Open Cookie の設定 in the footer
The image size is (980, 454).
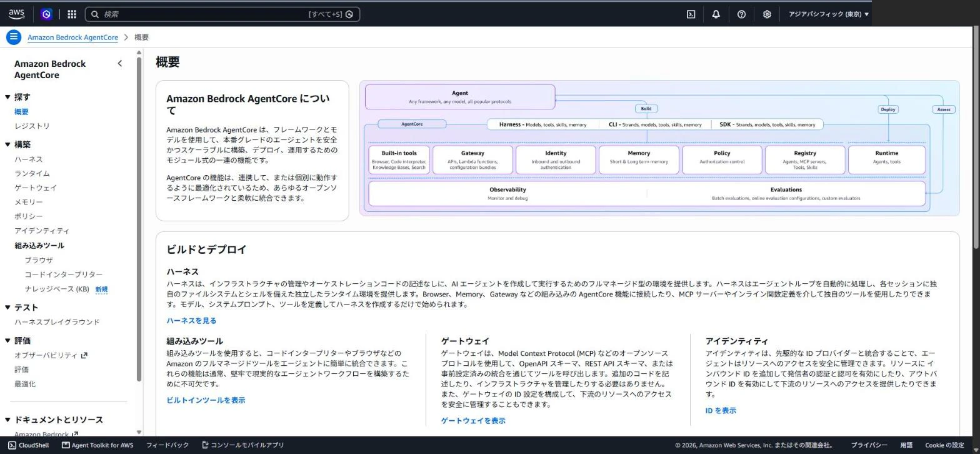click(944, 445)
